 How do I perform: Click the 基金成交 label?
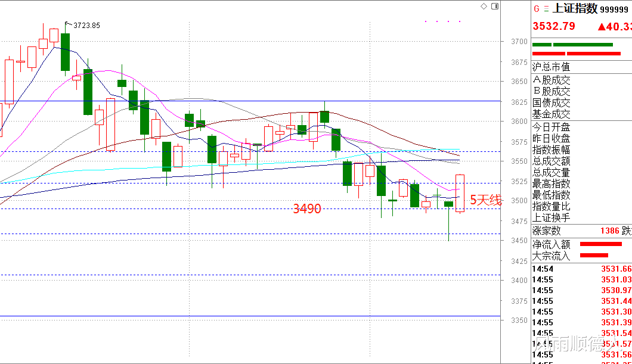[551, 114]
